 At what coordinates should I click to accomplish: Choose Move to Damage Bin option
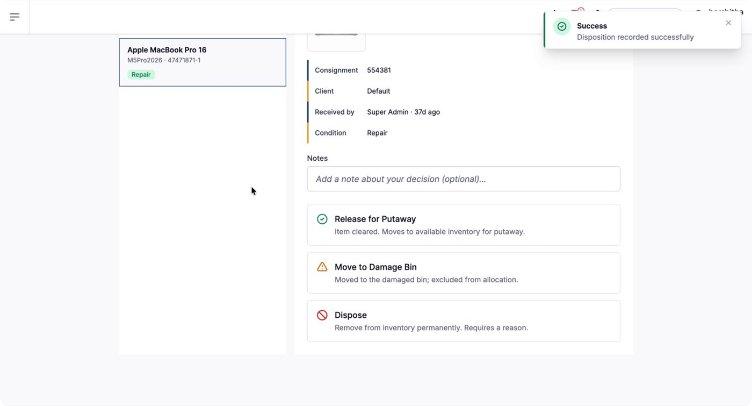pos(463,273)
